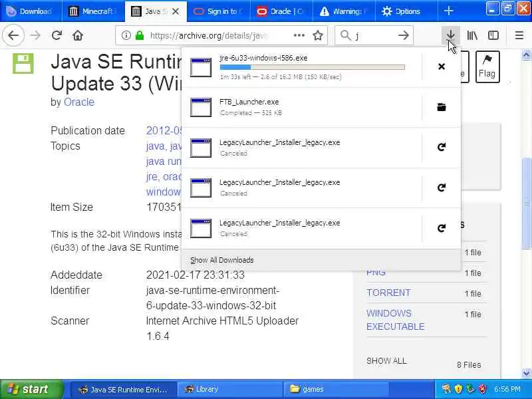Click the search bar magnifier icon
Viewport: 532px width, 399px height.
pos(345,35)
